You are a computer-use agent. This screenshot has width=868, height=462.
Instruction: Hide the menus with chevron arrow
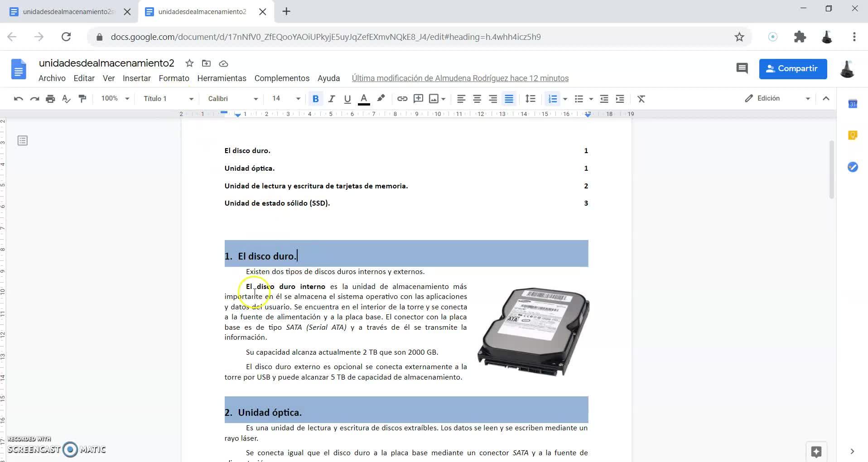tap(826, 99)
